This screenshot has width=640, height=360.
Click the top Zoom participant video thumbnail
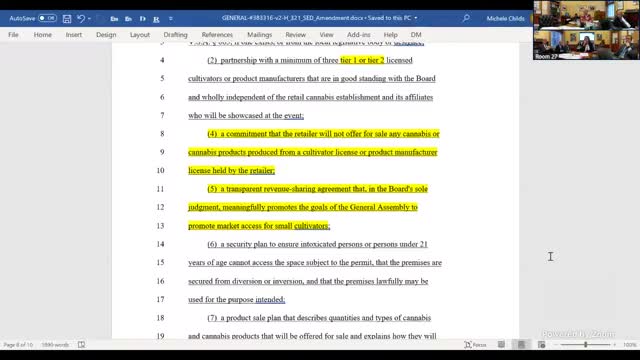(x=586, y=15)
